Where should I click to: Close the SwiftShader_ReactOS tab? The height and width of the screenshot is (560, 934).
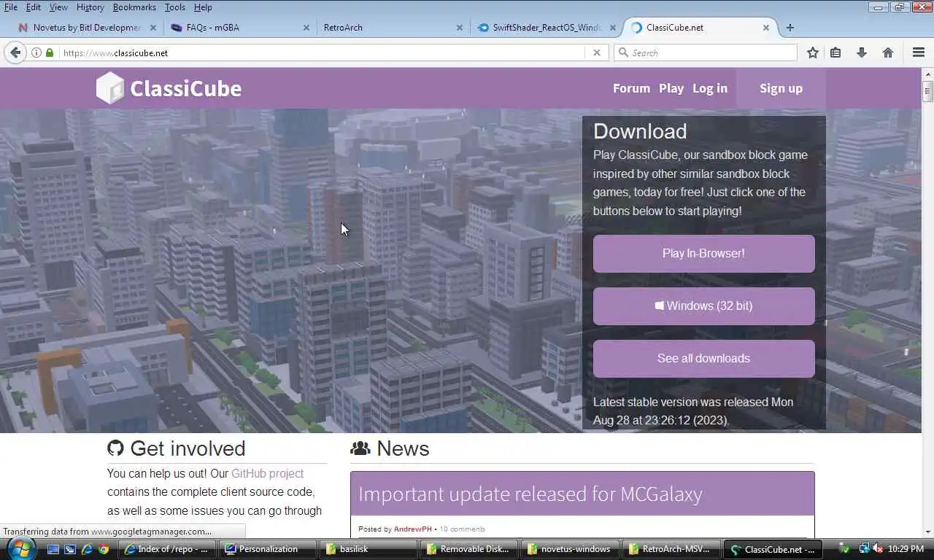[x=613, y=28]
